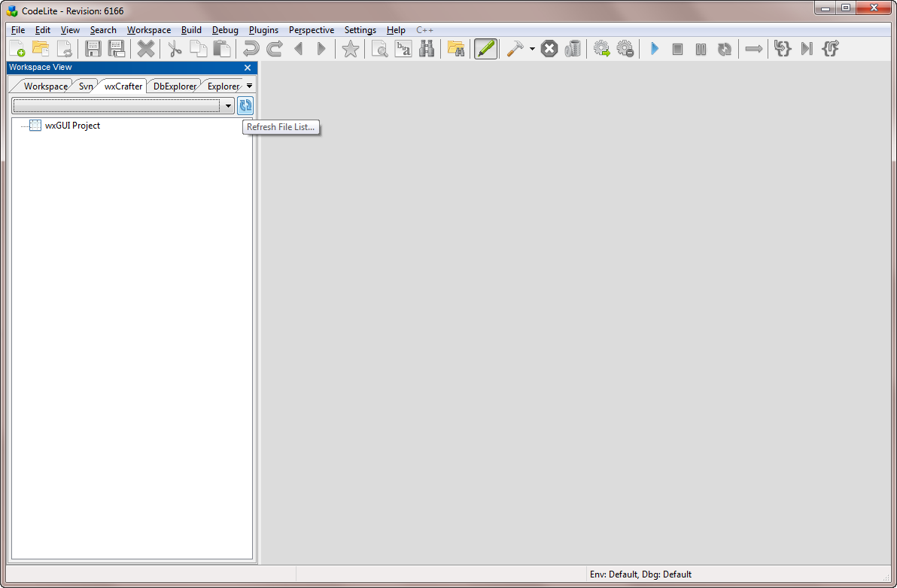
Task: Click the Cut scissors icon
Action: (x=175, y=49)
